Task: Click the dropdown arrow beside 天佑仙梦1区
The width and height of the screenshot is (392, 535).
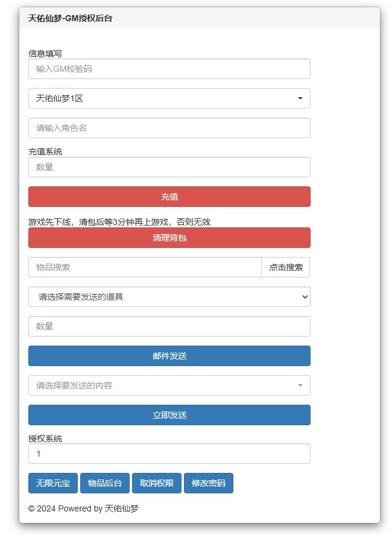Action: tap(300, 98)
